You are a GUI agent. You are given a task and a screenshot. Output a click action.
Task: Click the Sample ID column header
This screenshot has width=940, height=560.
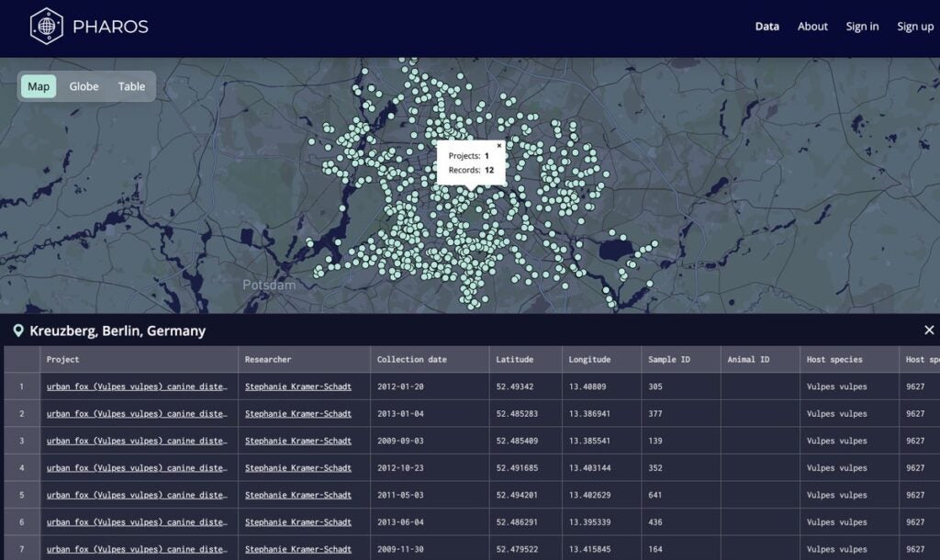point(668,360)
